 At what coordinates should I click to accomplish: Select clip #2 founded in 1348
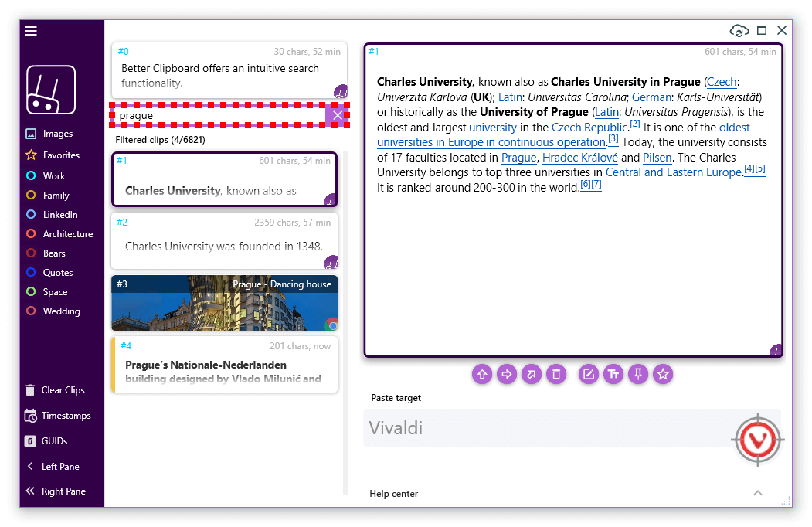pos(225,241)
